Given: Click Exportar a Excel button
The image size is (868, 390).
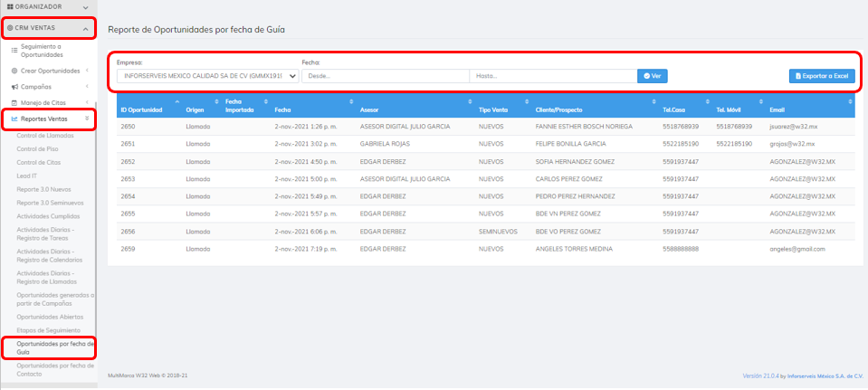Looking at the screenshot, I should pos(821,76).
